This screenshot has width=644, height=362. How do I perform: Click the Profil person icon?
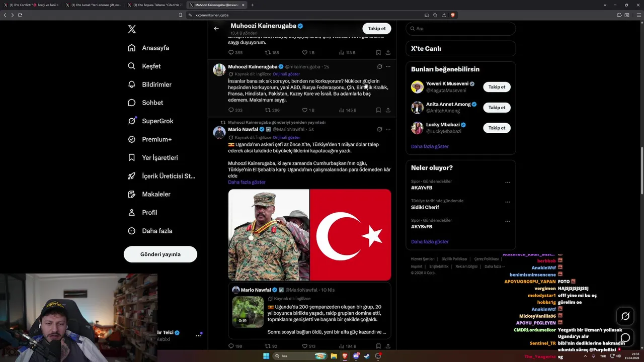coord(132,212)
